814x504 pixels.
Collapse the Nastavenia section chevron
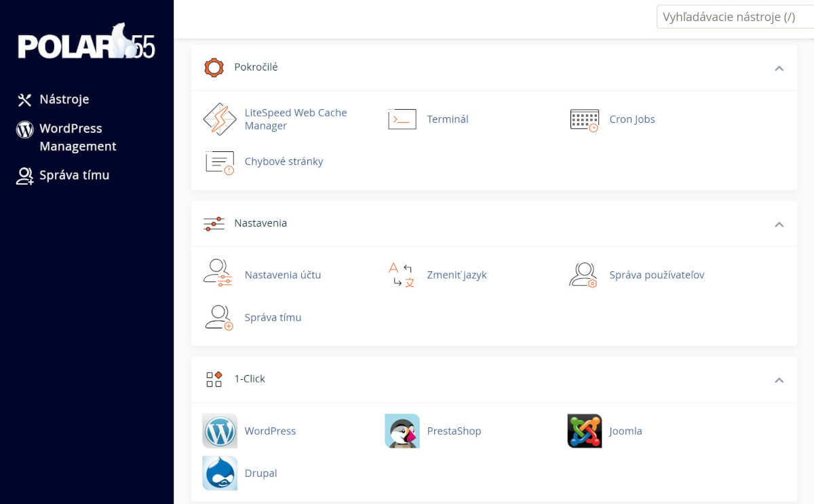779,224
